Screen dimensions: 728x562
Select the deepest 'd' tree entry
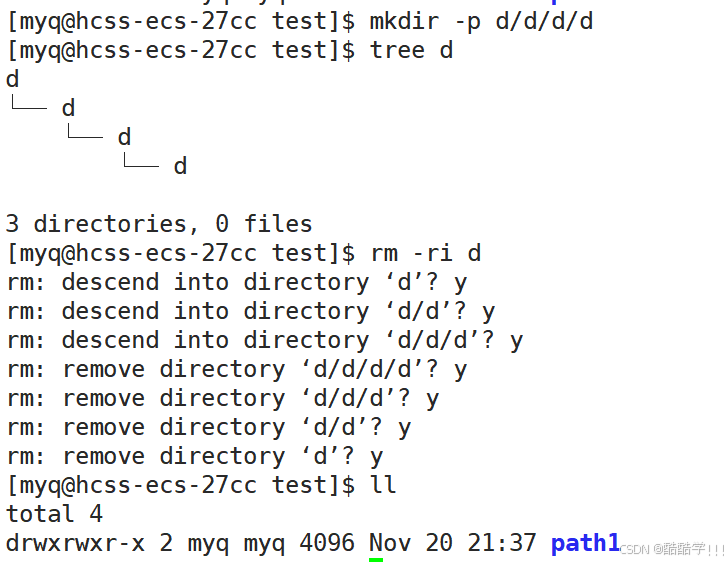180,166
